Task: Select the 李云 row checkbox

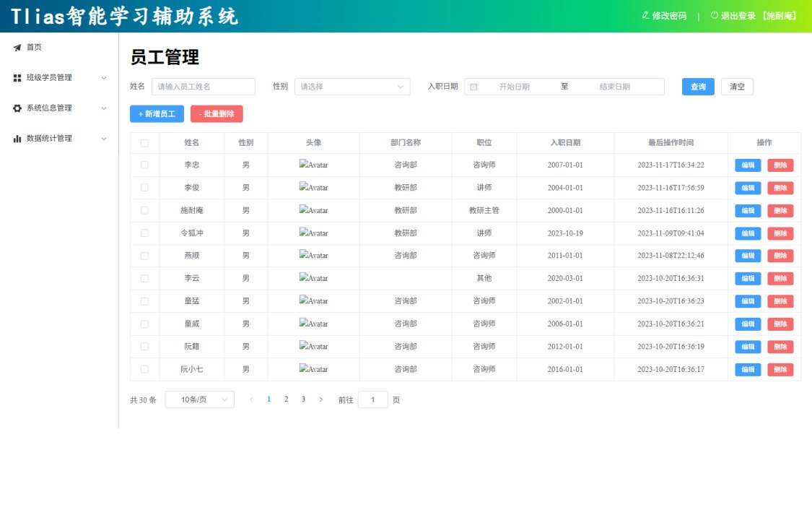Action: coord(144,278)
